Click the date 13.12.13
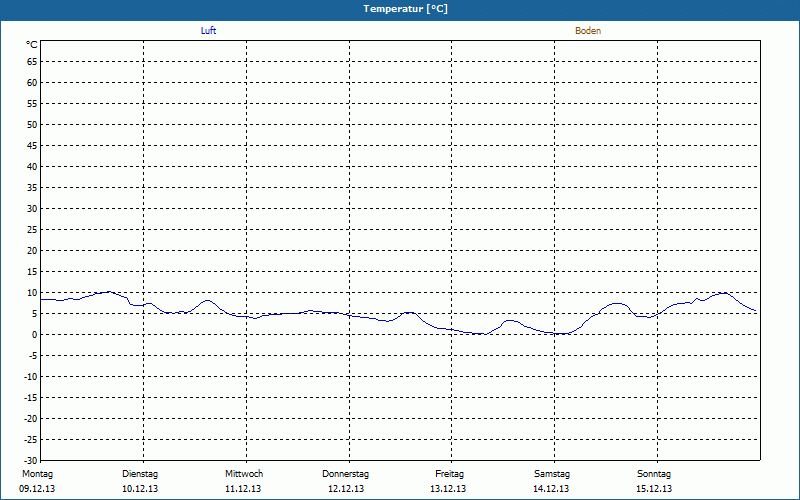Image resolution: width=800 pixels, height=500 pixels. [x=449, y=489]
